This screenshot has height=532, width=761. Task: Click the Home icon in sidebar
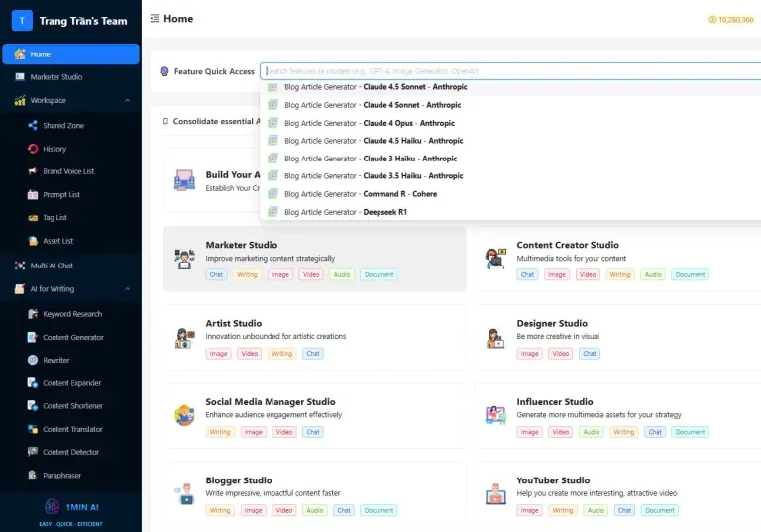tap(20, 54)
